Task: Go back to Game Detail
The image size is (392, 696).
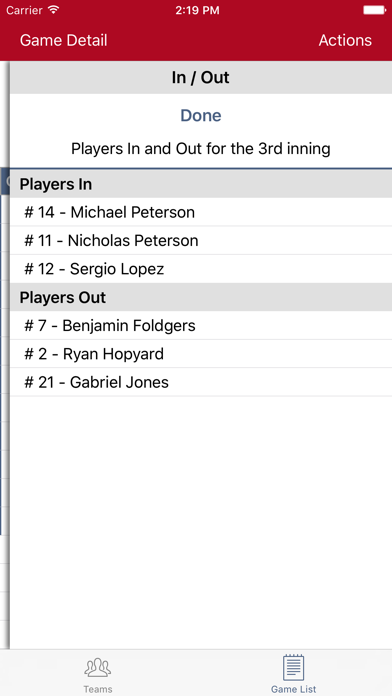Action: pyautogui.click(x=63, y=40)
